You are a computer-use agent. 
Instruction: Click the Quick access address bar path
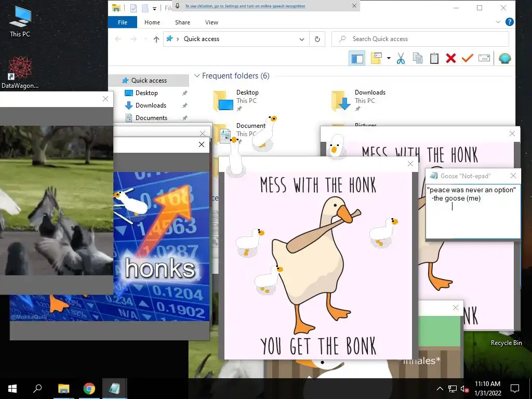pyautogui.click(x=202, y=39)
